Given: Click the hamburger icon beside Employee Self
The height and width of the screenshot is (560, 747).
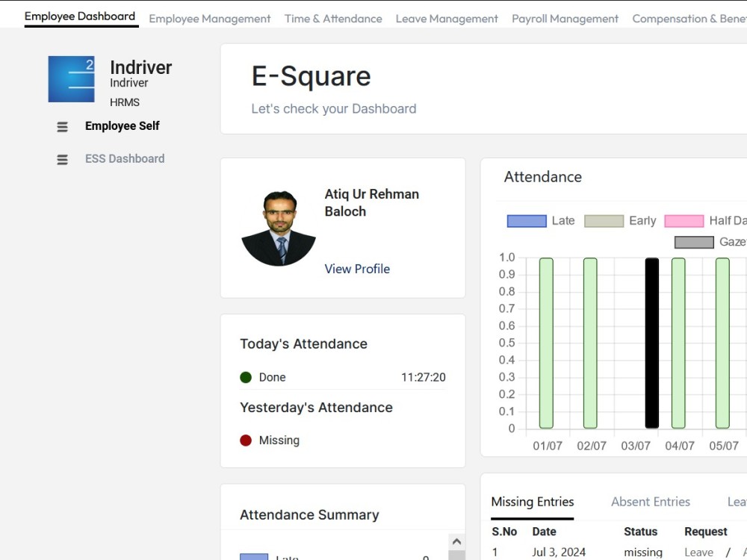Looking at the screenshot, I should (63, 127).
